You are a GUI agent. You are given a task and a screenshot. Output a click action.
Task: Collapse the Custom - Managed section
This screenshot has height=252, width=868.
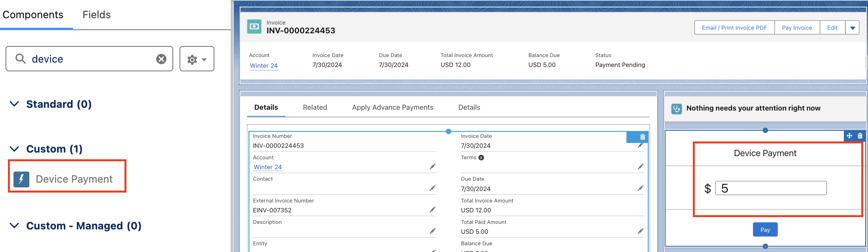click(x=14, y=226)
